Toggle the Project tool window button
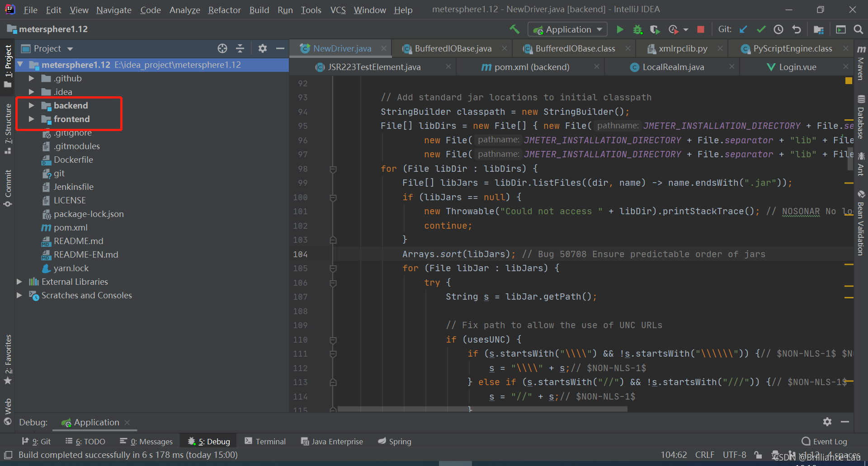The width and height of the screenshot is (868, 466). click(8, 66)
